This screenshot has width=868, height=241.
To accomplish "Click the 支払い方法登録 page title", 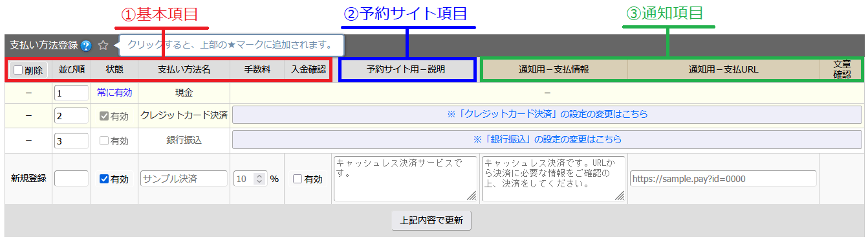I will click(44, 45).
